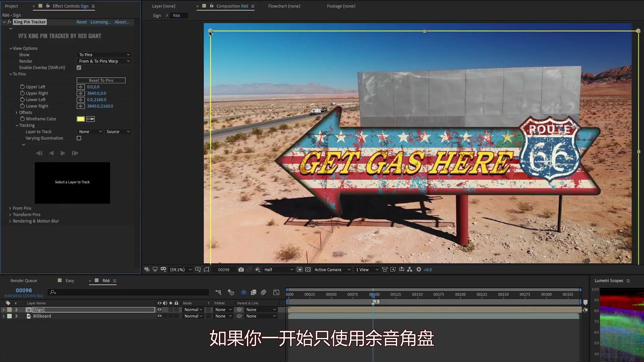This screenshot has height=362, width=644.
Task: Click Upper Left pin crosshair picker
Action: pos(80,87)
